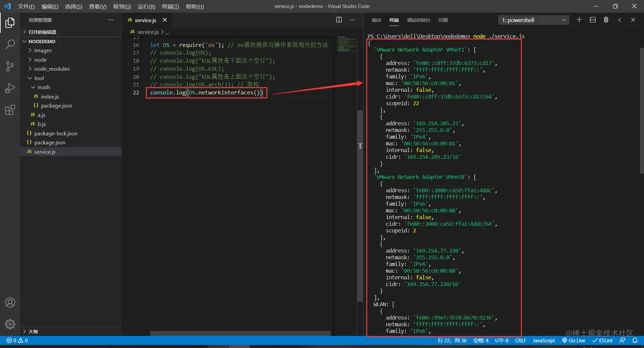Start Go Live server
This screenshot has width=644, height=348.
pos(573,340)
